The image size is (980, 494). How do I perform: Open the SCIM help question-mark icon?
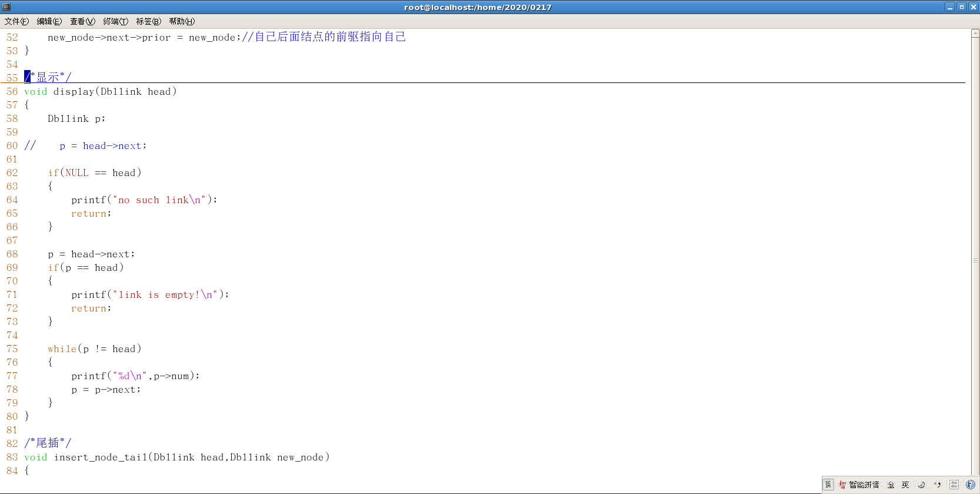971,485
